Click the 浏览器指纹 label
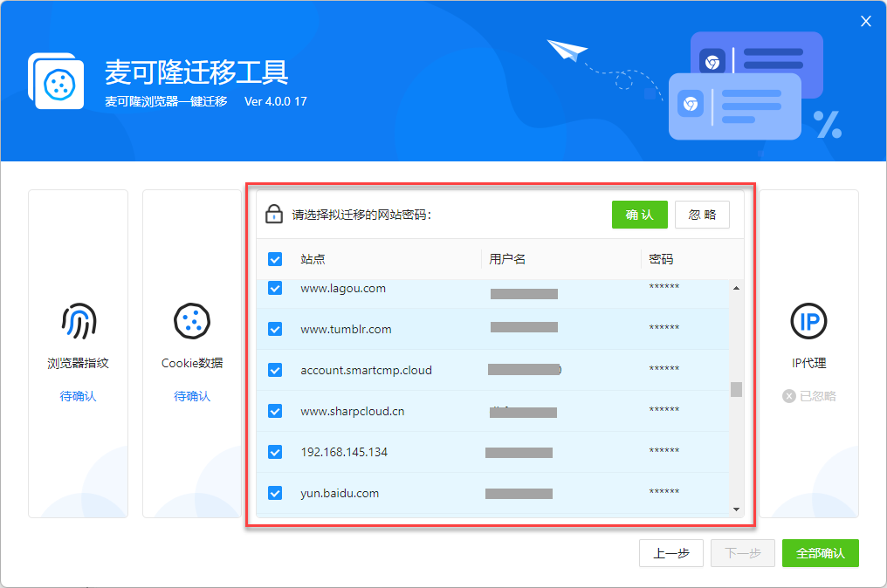 [78, 363]
